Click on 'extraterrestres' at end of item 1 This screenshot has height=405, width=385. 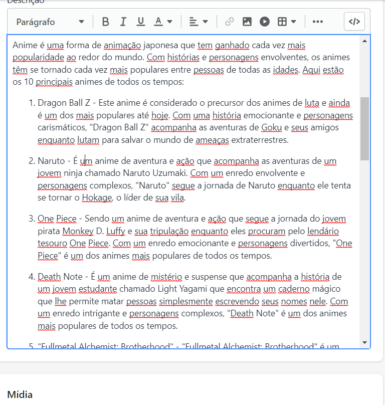point(259,140)
